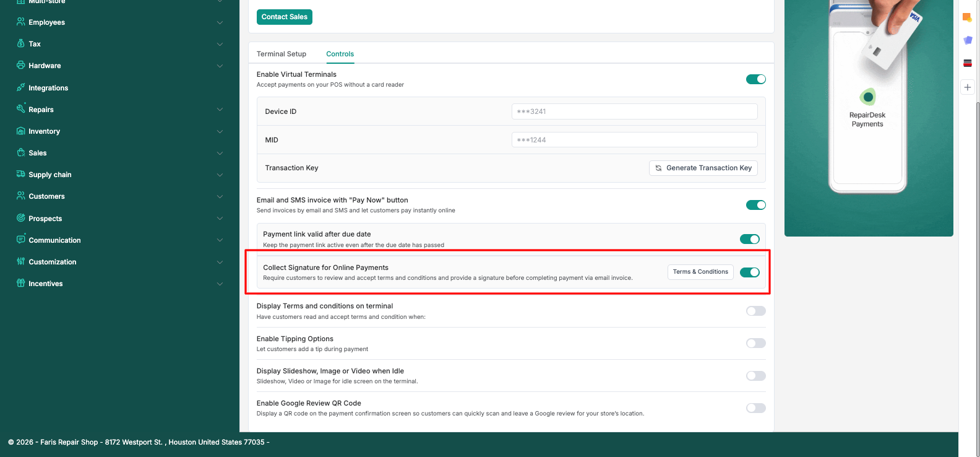This screenshot has height=457, width=980.
Task: Enable Tipping Options toggle
Action: point(756,343)
